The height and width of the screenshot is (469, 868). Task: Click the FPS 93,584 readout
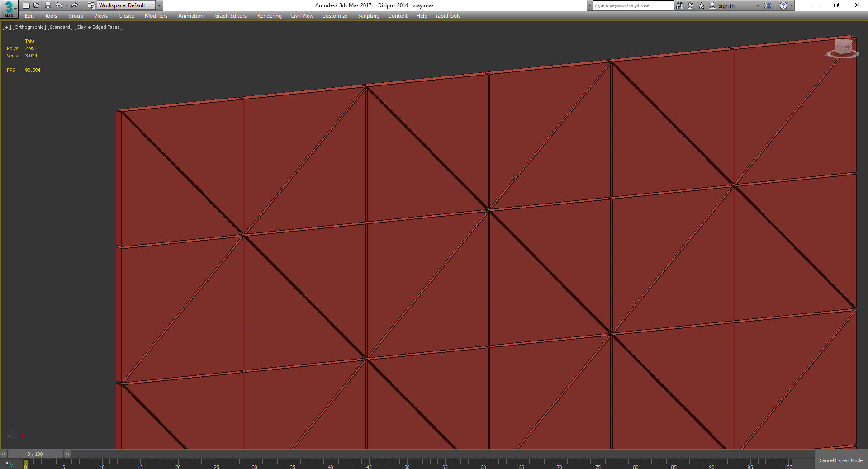click(x=24, y=70)
